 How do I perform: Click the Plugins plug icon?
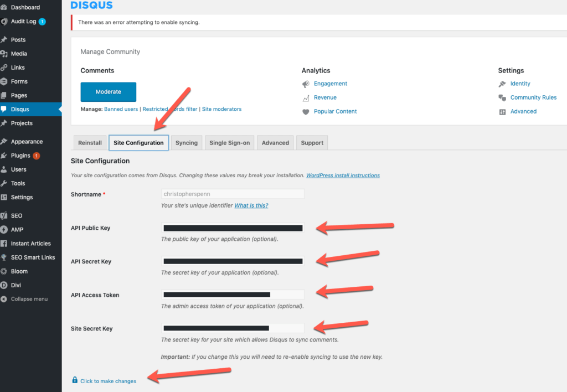(4, 156)
